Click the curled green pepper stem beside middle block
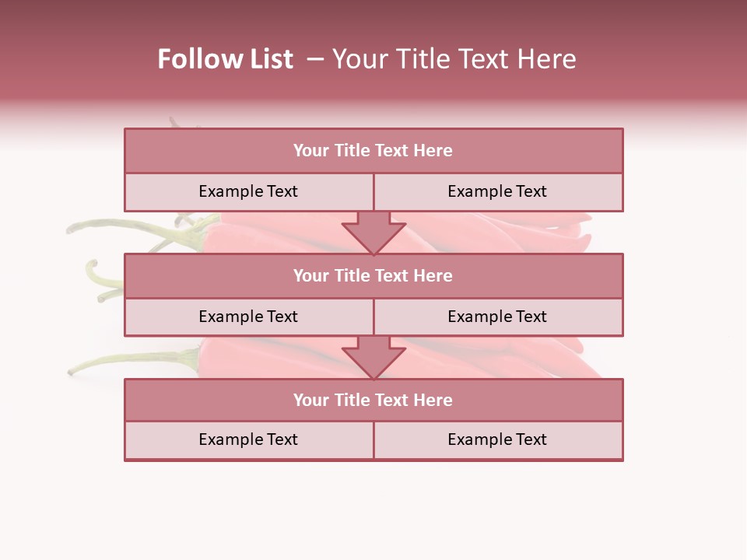 [100, 280]
